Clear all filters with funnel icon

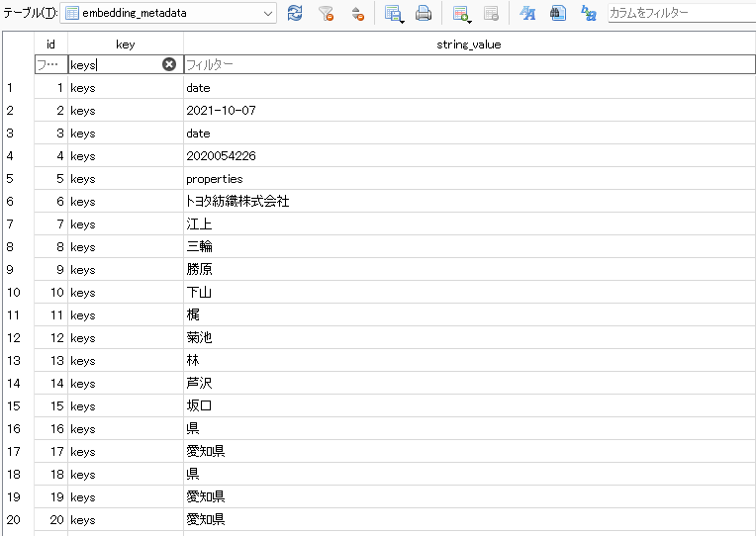[x=327, y=13]
